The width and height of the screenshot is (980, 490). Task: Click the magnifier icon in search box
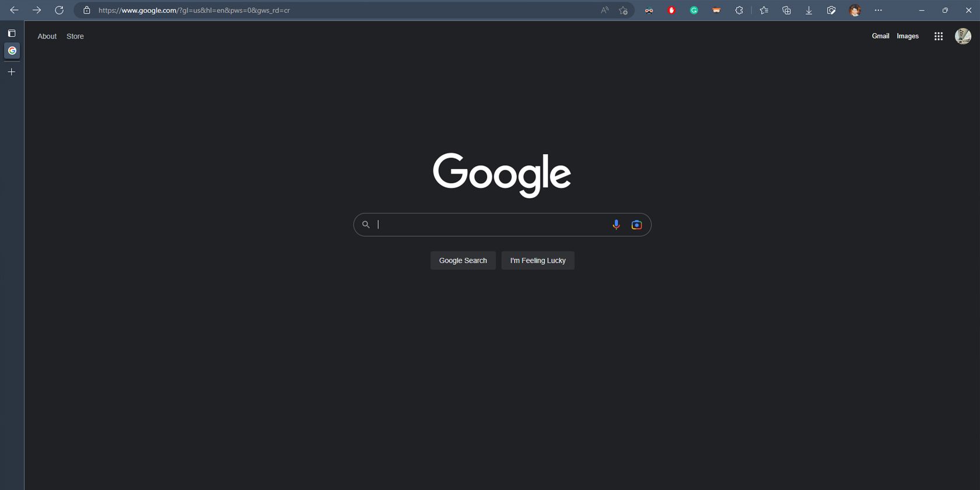(x=366, y=225)
